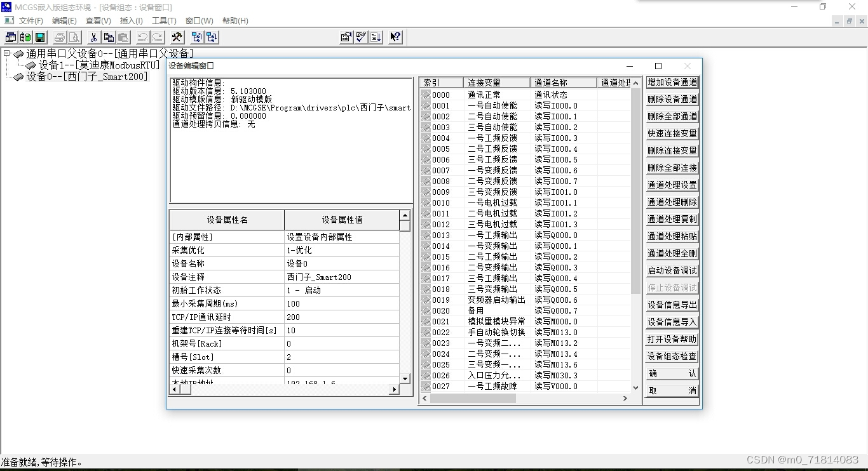Collapse the 通用串口父设备0 tree node
This screenshot has width=868, height=471.
click(6, 53)
